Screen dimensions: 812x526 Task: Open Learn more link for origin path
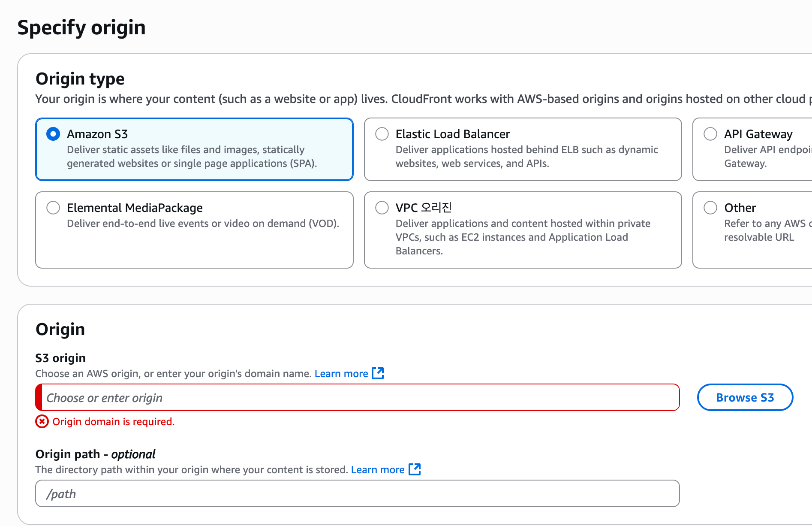pos(378,470)
